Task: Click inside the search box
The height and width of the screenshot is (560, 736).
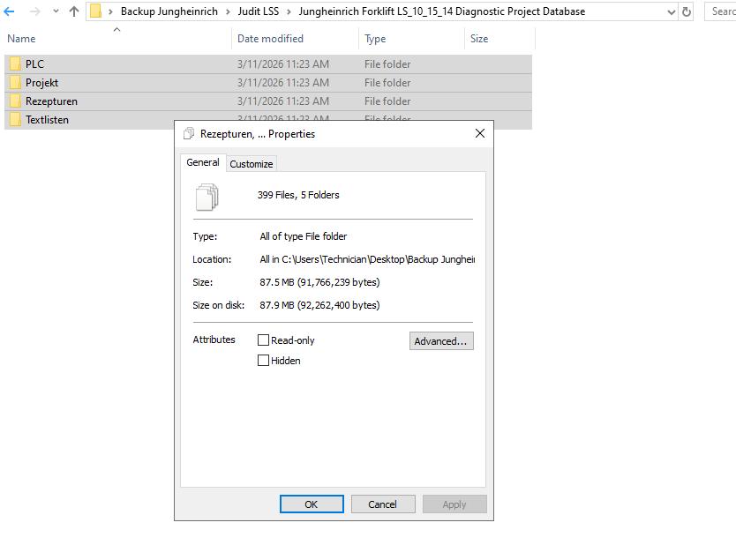Action: tap(719, 11)
